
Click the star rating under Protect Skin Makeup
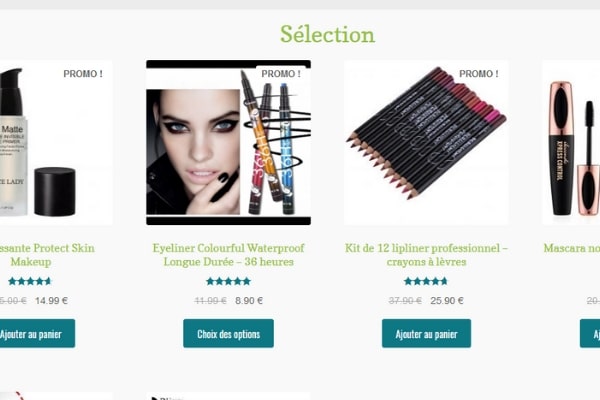(x=30, y=281)
